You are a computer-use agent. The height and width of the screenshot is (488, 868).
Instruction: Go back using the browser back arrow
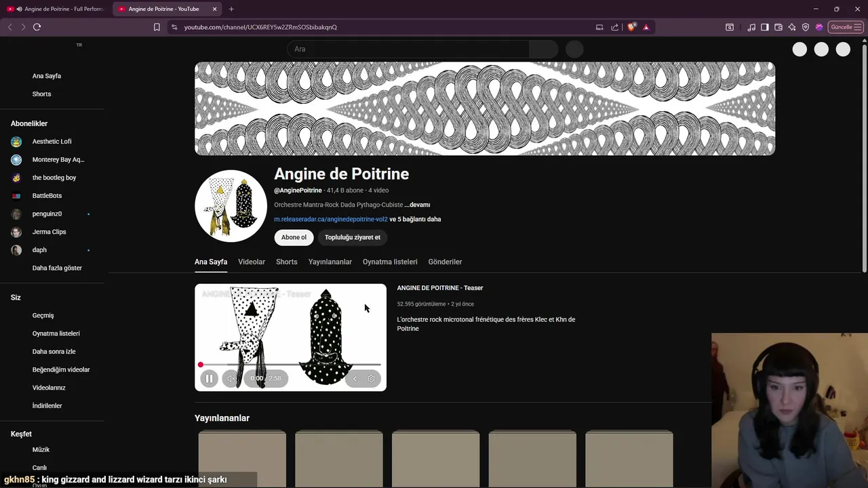(9, 27)
